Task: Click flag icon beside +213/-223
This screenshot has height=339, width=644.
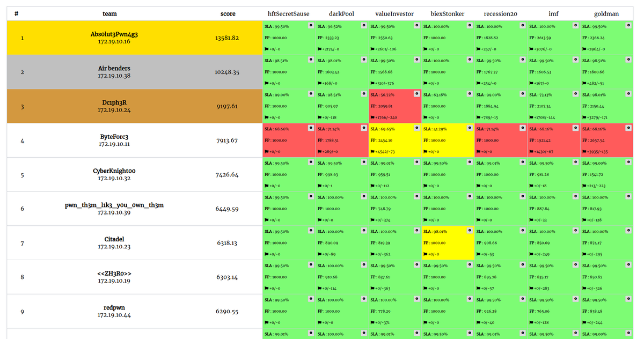Action: (x=584, y=186)
